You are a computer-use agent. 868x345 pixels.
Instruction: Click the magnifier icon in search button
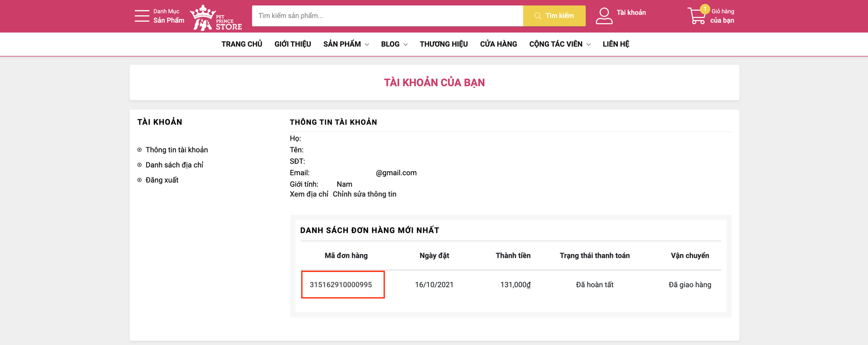pos(538,16)
